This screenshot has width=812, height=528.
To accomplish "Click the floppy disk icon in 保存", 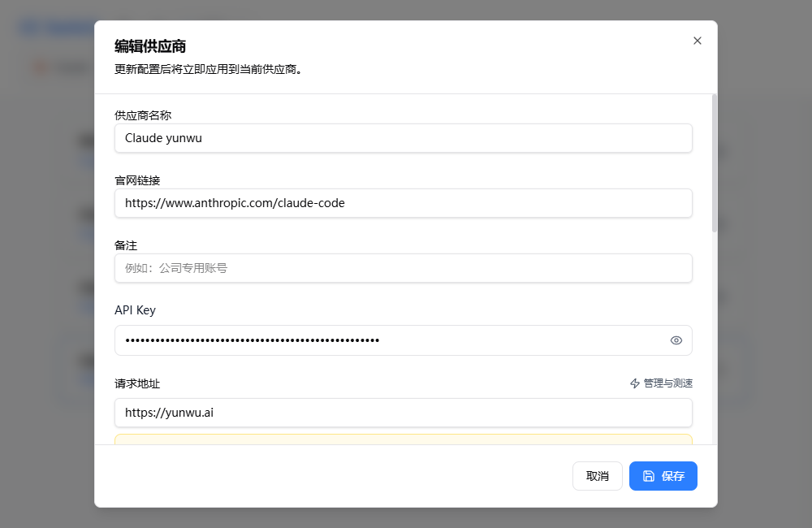I will (x=649, y=476).
